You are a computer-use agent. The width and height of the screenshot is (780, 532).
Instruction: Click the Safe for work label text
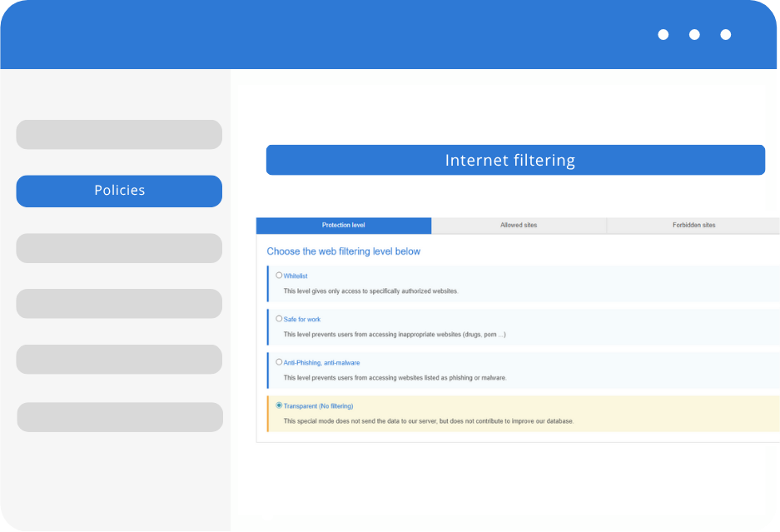[x=302, y=320]
